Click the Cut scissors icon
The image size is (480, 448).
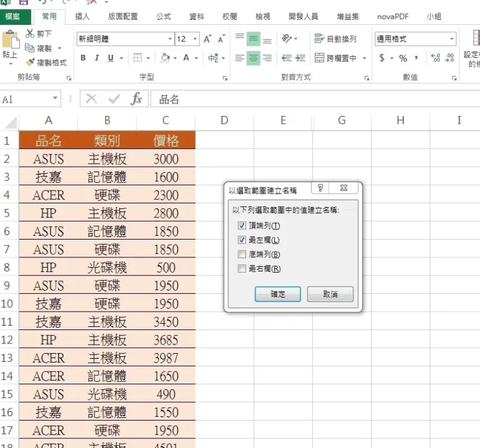point(30,33)
